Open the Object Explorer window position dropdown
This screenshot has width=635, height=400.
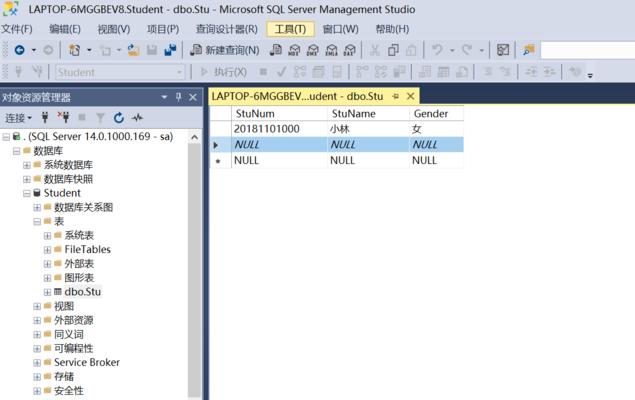(164, 97)
